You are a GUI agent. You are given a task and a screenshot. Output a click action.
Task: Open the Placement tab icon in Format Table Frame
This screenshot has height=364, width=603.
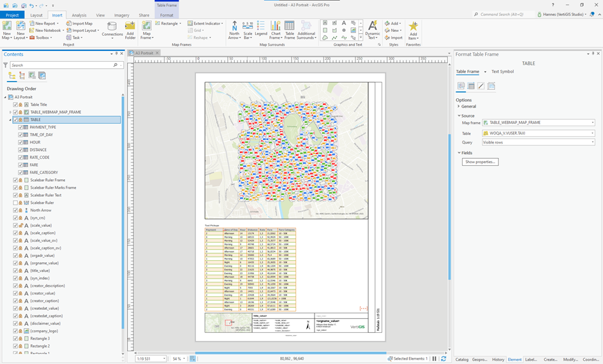coord(491,86)
